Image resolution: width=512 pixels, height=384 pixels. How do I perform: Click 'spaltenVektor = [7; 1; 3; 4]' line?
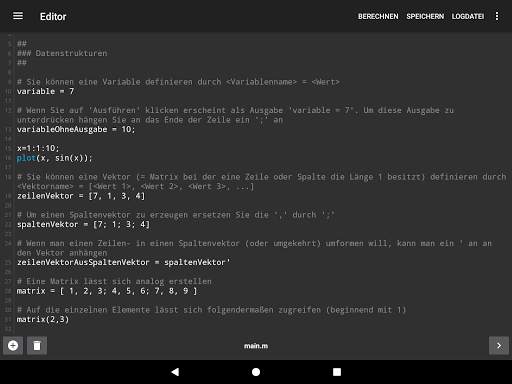click(x=83, y=224)
